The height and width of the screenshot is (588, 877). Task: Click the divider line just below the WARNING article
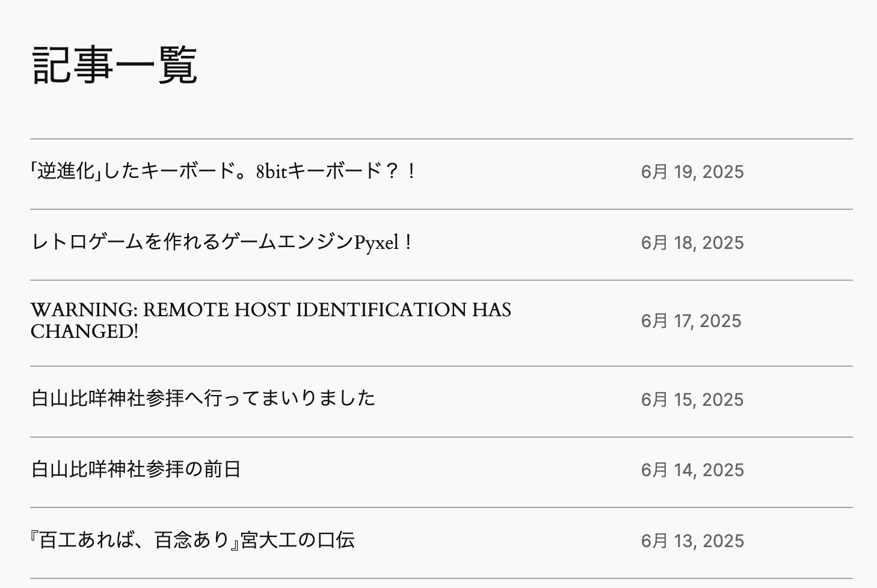(441, 366)
